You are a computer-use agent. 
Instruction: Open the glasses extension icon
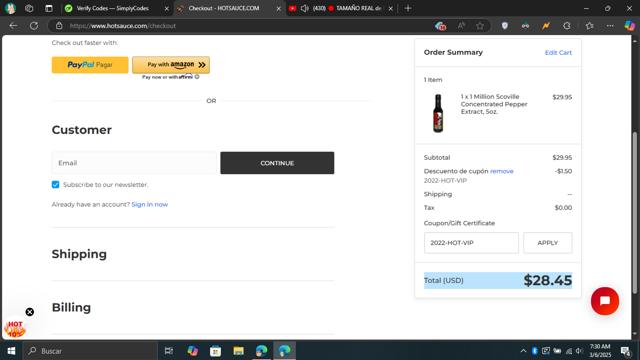(525, 26)
